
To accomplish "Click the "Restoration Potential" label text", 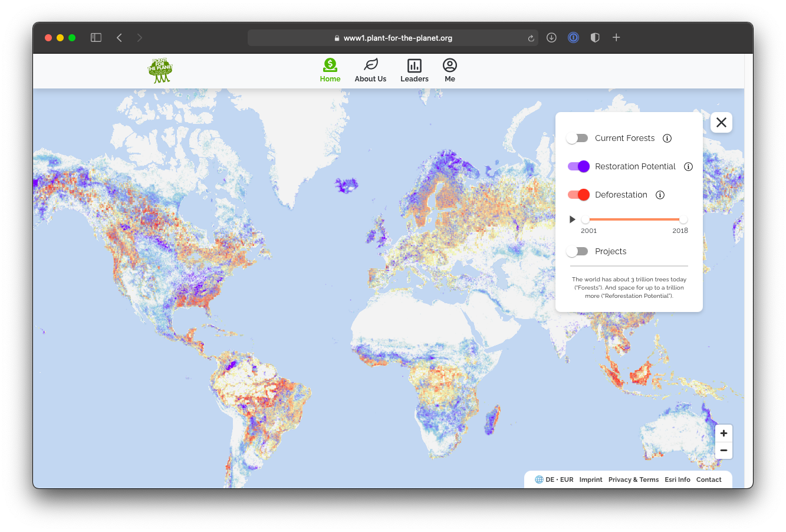I will click(x=635, y=166).
